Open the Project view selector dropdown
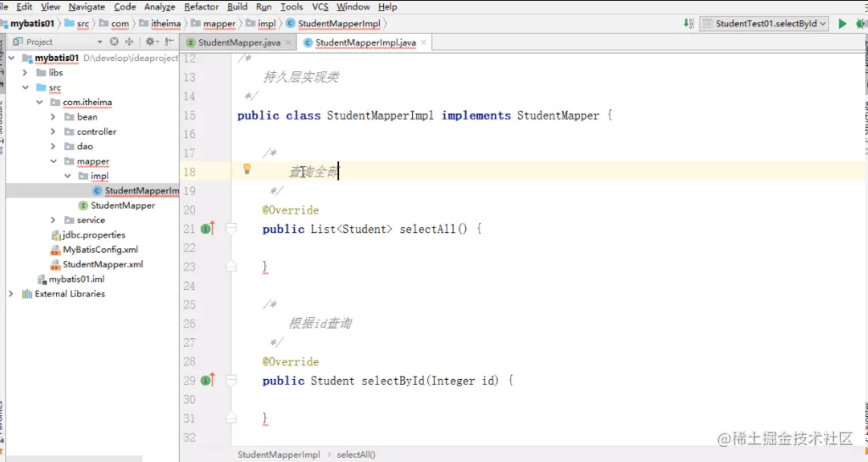Image resolution: width=868 pixels, height=462 pixels. pos(100,42)
